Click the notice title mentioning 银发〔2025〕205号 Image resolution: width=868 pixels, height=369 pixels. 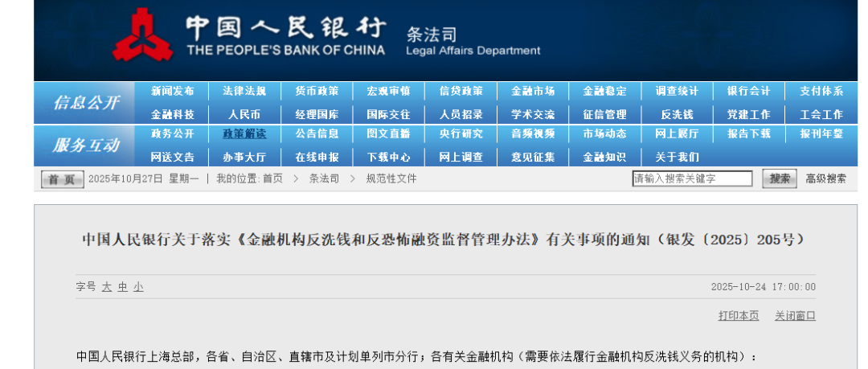coord(444,240)
